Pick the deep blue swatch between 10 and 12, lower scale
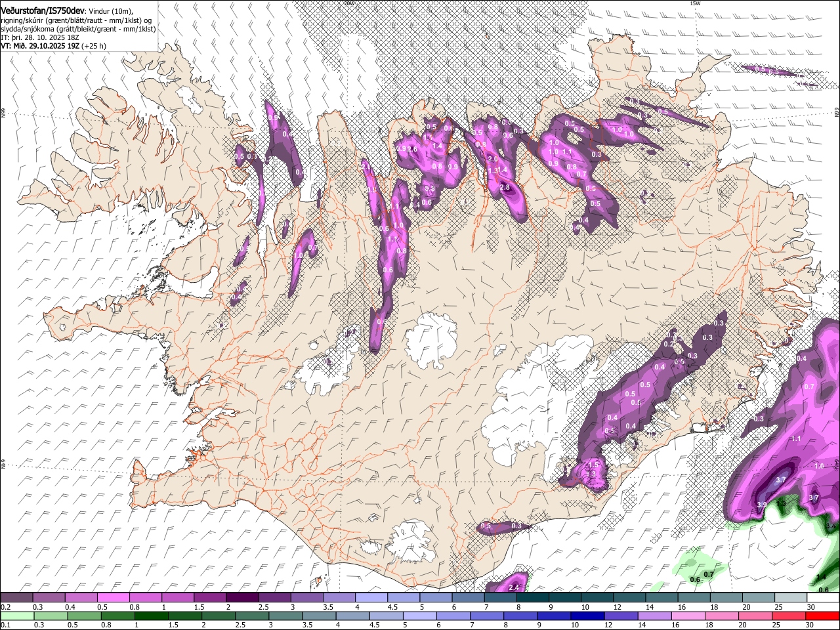840x630 pixels. (x=588, y=616)
